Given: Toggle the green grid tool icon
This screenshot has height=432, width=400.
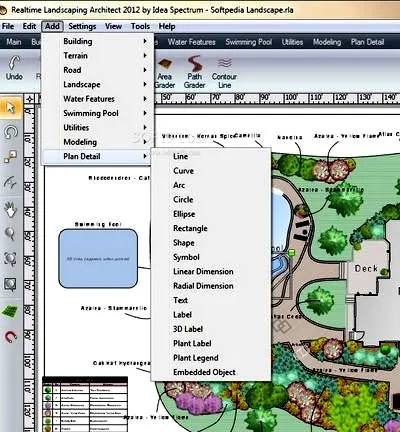Looking at the screenshot, I should (x=10, y=311).
